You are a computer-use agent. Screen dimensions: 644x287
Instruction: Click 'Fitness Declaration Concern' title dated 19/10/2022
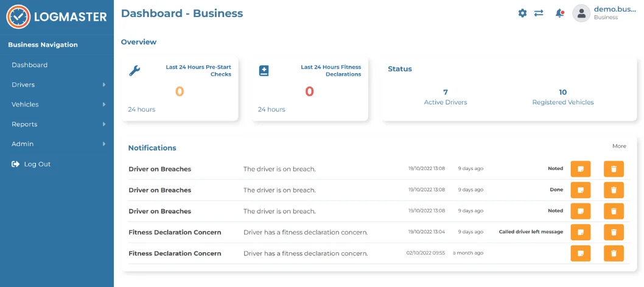(175, 232)
